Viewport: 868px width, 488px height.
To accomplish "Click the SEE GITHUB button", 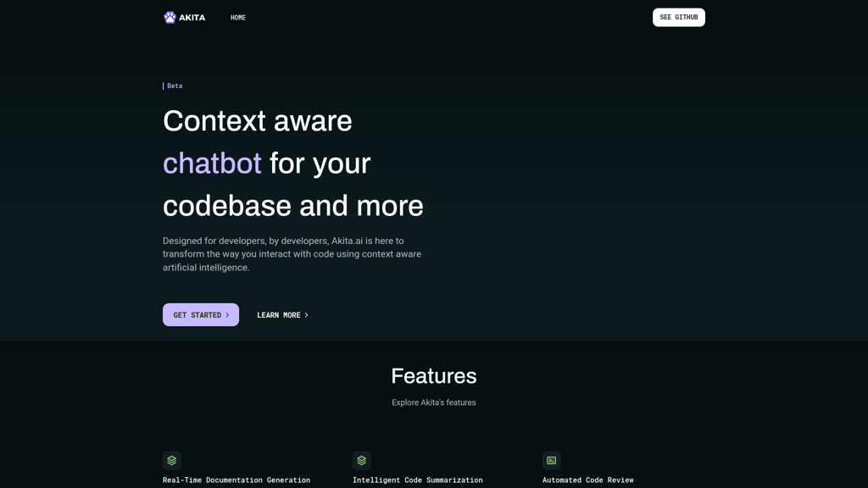I will pos(679,17).
